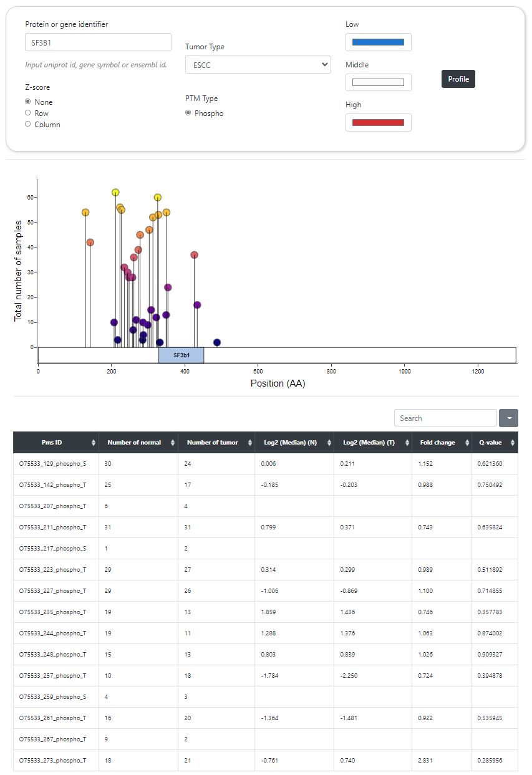Open the Tumor Type dropdown
Viewport: 532px width, 775px height.
coord(258,64)
